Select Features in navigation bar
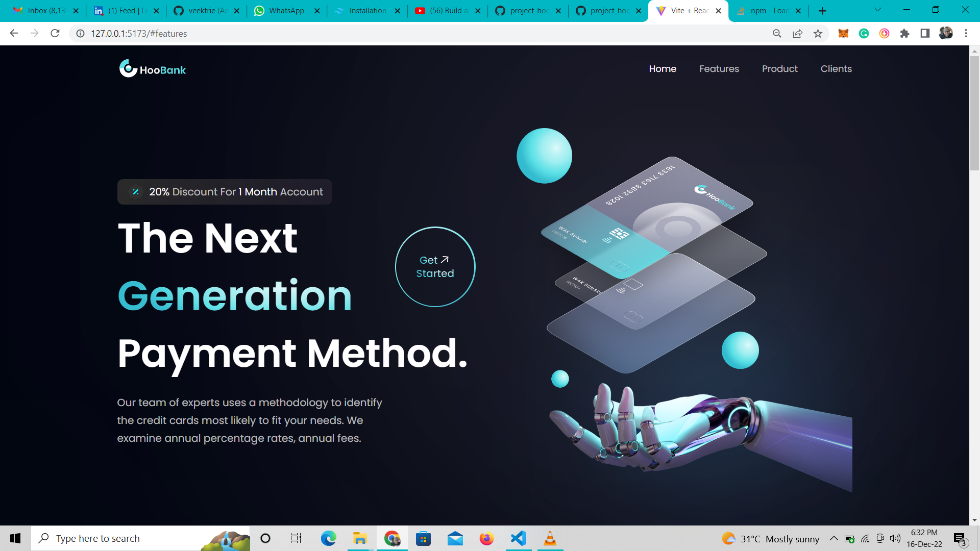 point(719,69)
